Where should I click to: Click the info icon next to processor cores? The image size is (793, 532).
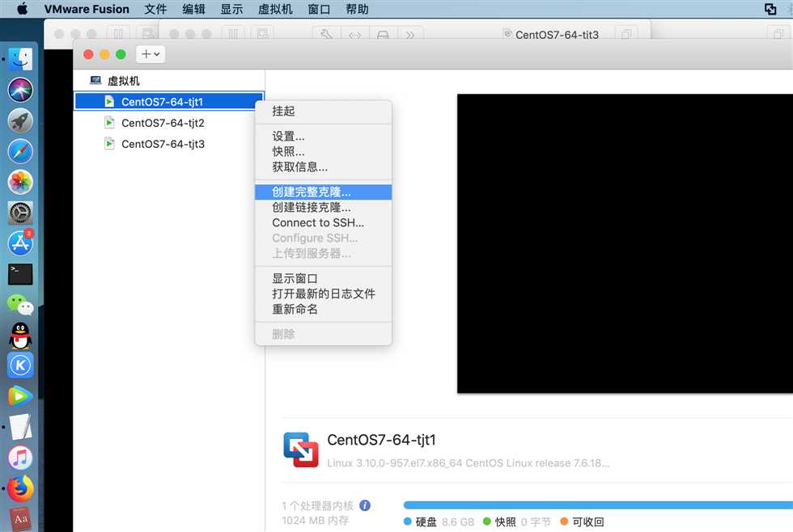[365, 505]
